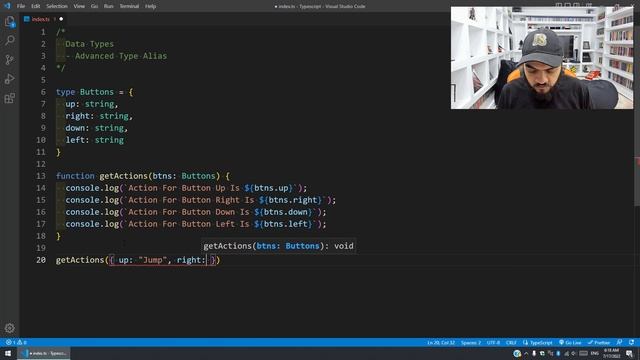Open notifications bell in status bar
The width and height of the screenshot is (640, 360).
tap(631, 342)
